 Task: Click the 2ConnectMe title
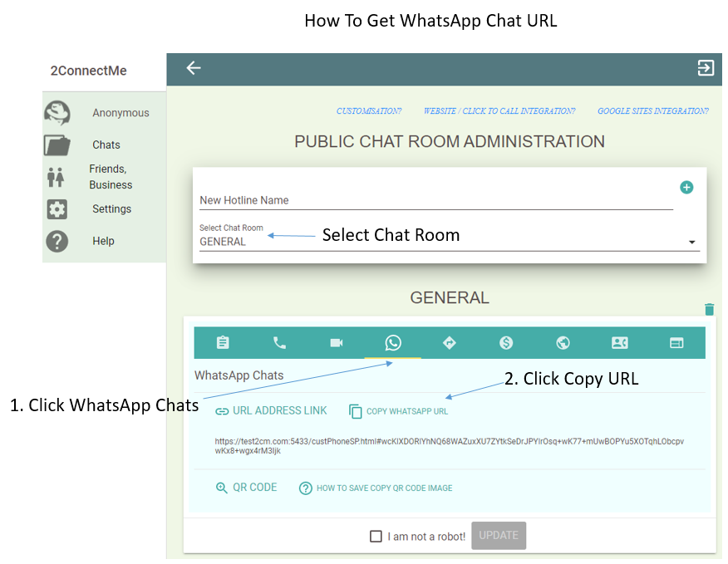pos(89,71)
